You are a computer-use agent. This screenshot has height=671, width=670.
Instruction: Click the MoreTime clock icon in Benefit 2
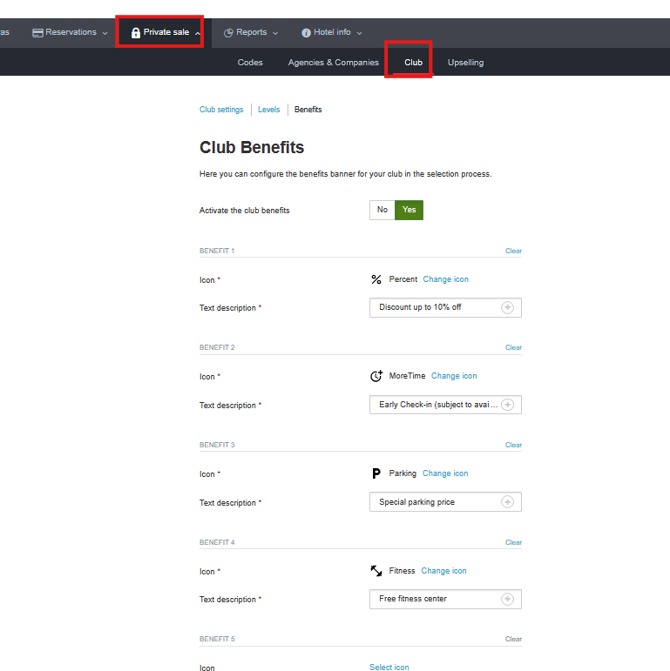376,376
